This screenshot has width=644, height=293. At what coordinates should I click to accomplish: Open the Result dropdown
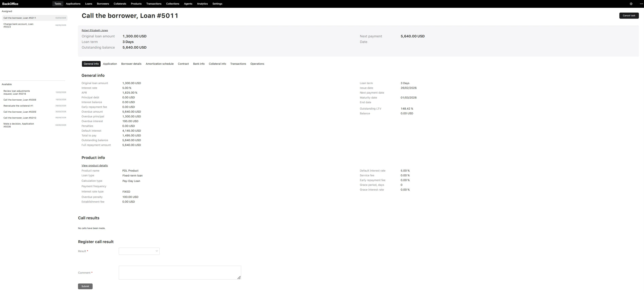139,251
